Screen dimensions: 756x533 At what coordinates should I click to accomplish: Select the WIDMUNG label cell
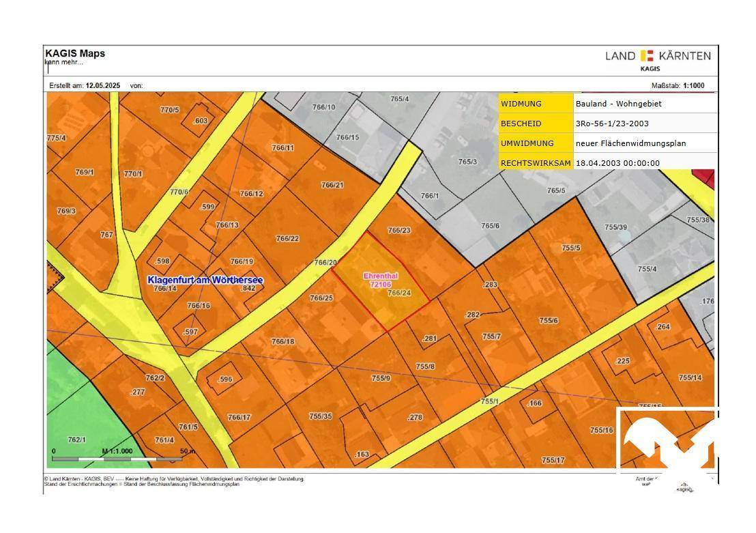536,104
